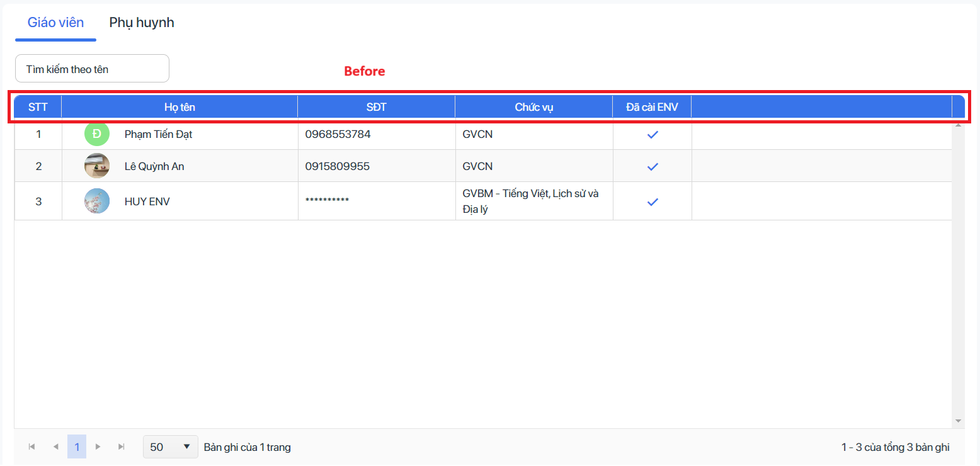Select page number 1 in pager
This screenshot has width=980, height=466.
click(77, 446)
